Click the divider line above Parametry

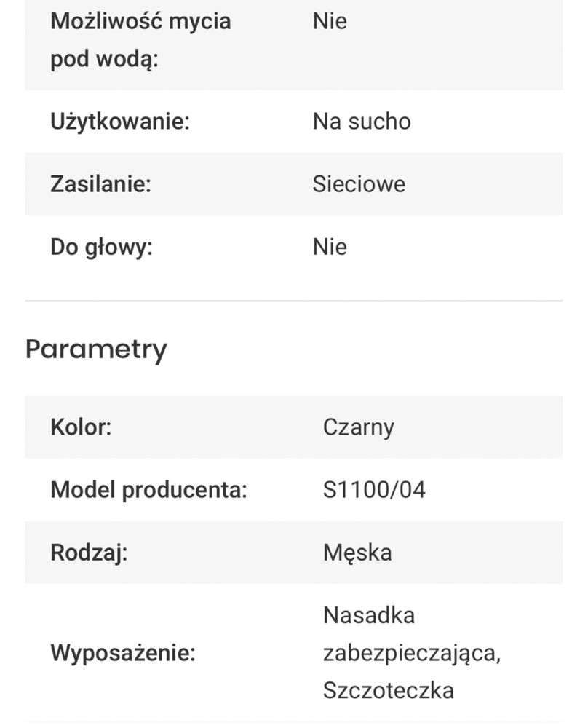294,301
